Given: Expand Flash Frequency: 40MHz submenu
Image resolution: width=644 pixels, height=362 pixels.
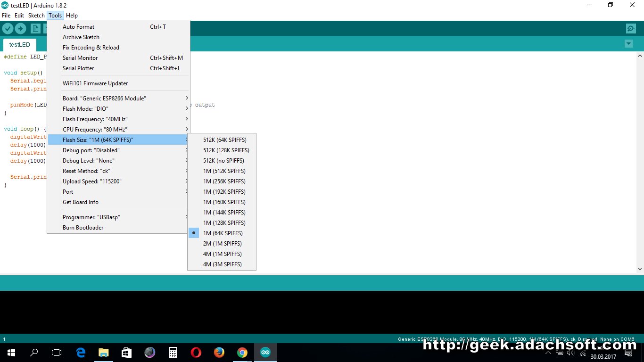Looking at the screenshot, I should click(118, 119).
